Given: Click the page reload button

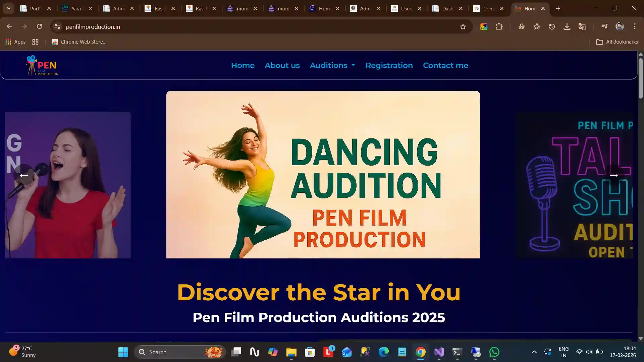Looking at the screenshot, I should tap(39, 26).
